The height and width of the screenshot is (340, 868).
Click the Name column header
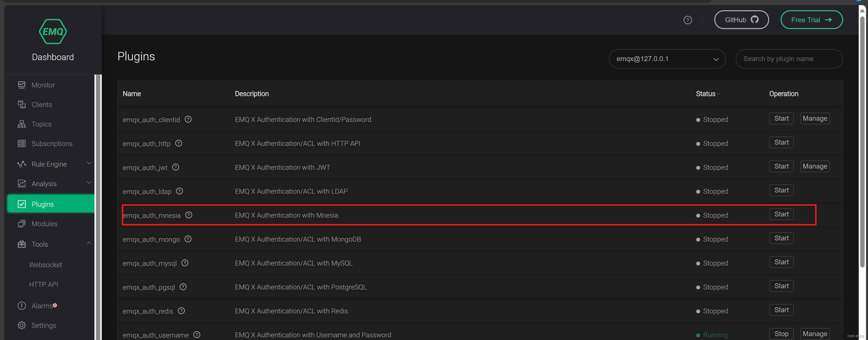pos(132,94)
